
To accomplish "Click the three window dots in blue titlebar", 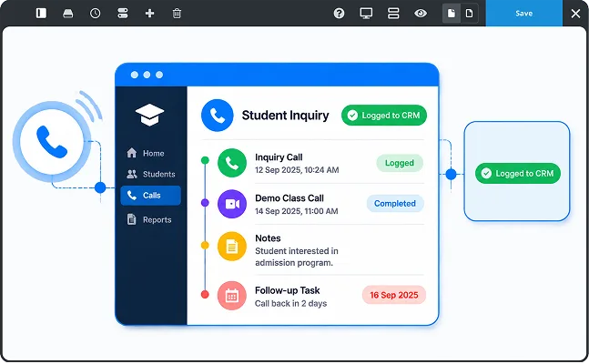I will (x=147, y=75).
